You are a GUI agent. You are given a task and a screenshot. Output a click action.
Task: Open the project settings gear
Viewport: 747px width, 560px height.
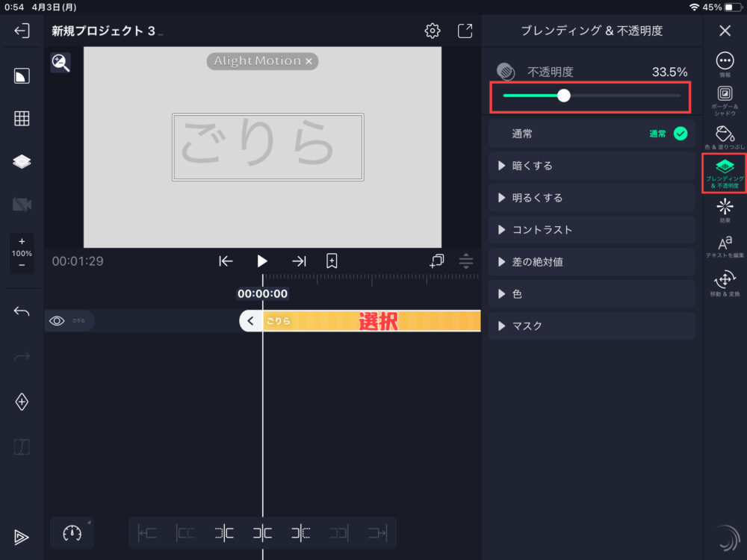coord(432,31)
